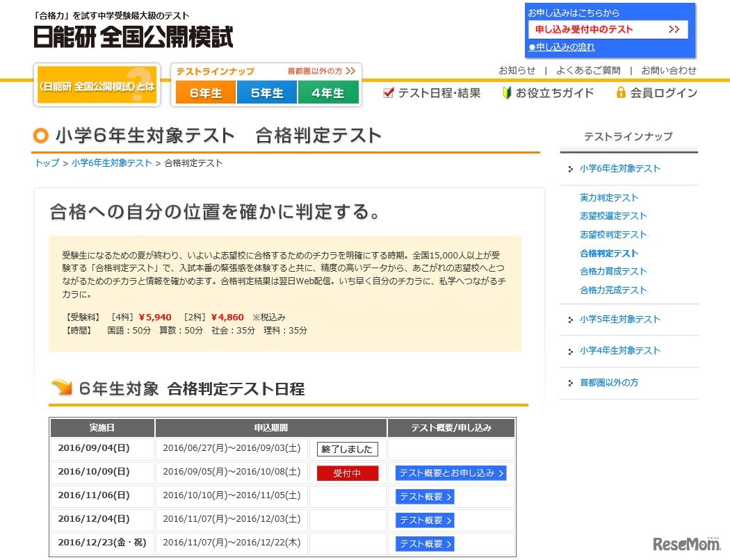Open 合格力育成テスト sidebar link
Viewport: 730px width, 560px height.
tap(613, 271)
